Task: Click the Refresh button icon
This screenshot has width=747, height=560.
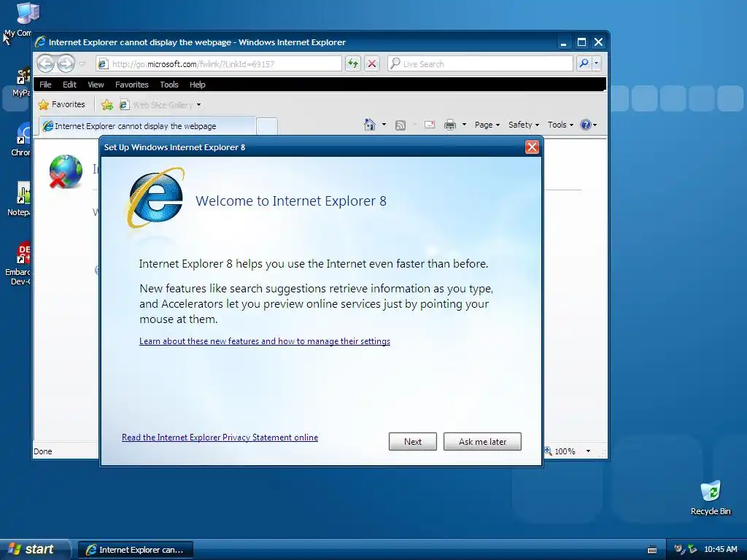Action: pos(353,63)
